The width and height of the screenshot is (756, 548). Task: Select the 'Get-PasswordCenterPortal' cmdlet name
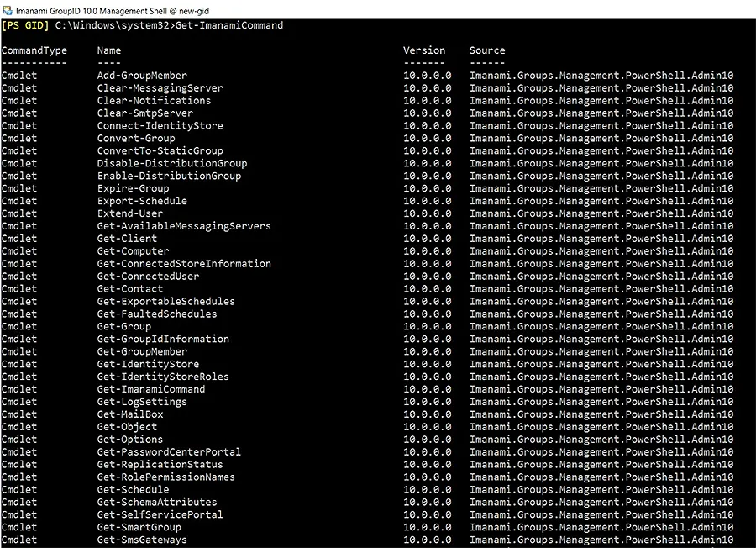(169, 451)
